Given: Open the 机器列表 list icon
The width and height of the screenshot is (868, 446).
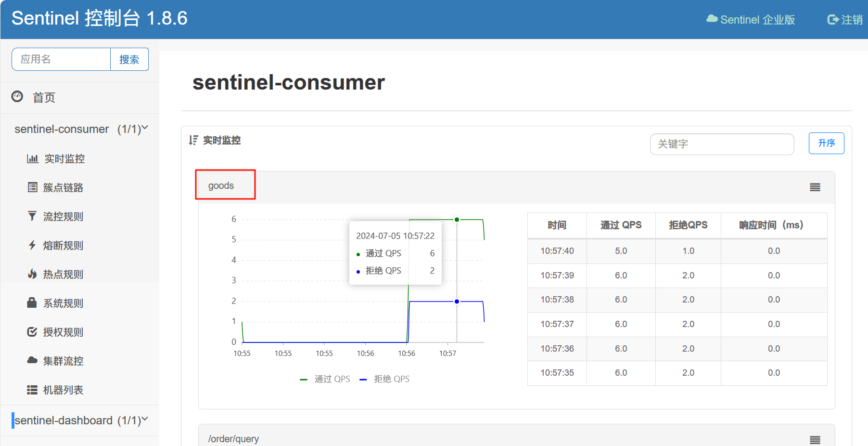Looking at the screenshot, I should click(x=32, y=390).
